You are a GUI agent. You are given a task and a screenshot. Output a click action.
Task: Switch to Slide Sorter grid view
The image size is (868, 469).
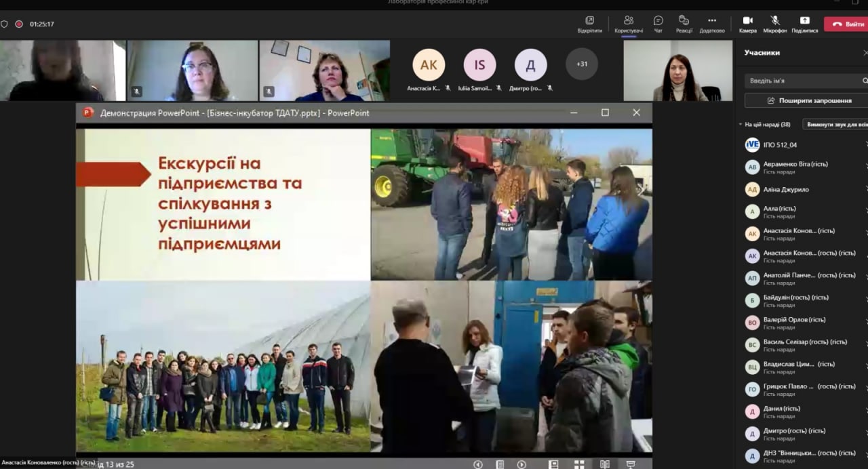point(579,464)
